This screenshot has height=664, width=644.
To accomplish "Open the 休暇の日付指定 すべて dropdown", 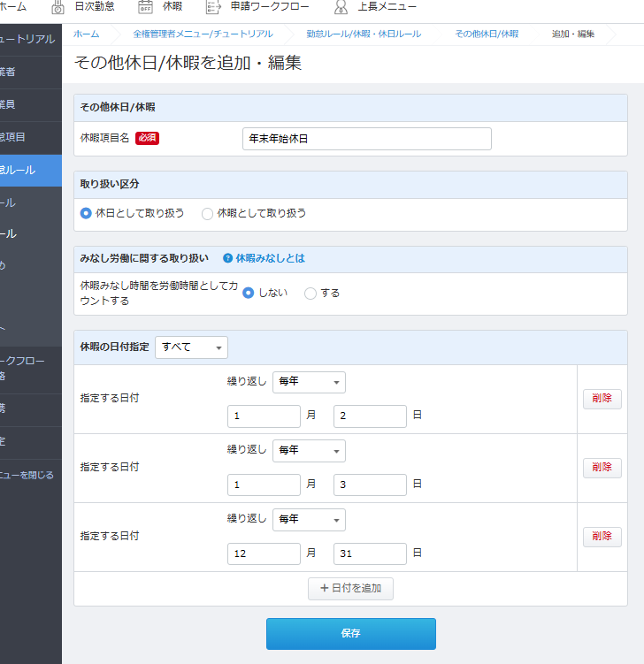I will (191, 347).
